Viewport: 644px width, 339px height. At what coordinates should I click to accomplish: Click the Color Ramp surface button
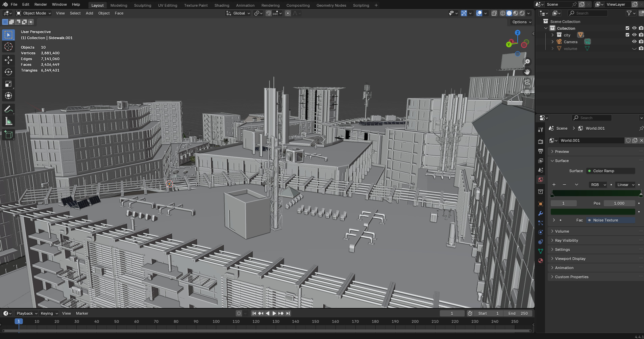click(x=611, y=171)
